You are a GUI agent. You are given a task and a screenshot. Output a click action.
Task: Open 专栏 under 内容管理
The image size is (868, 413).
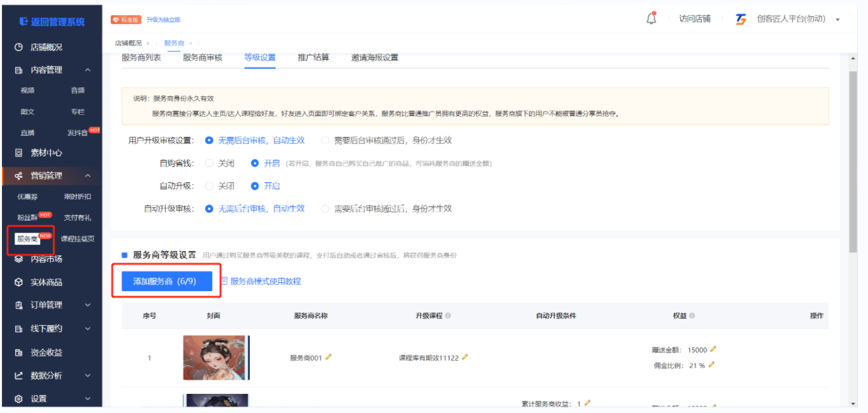coord(77,112)
